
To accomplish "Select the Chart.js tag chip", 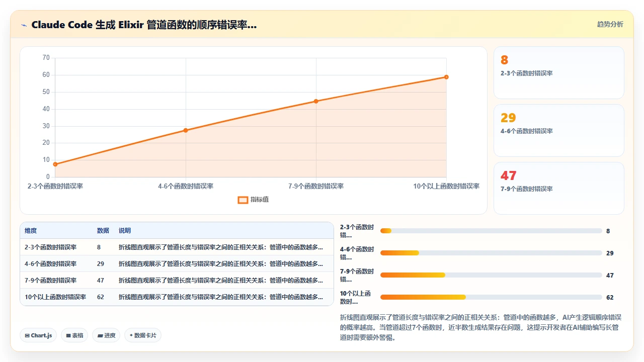I will [38, 335].
